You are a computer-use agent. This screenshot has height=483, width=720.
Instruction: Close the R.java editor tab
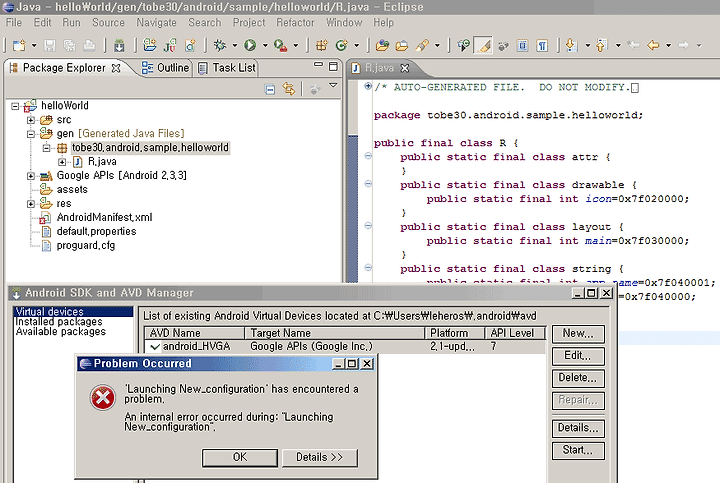405,68
